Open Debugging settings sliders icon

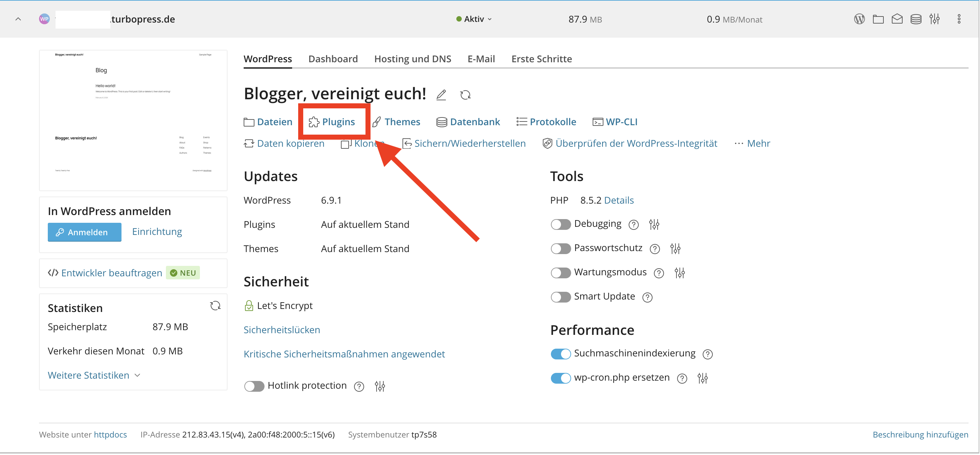(654, 224)
